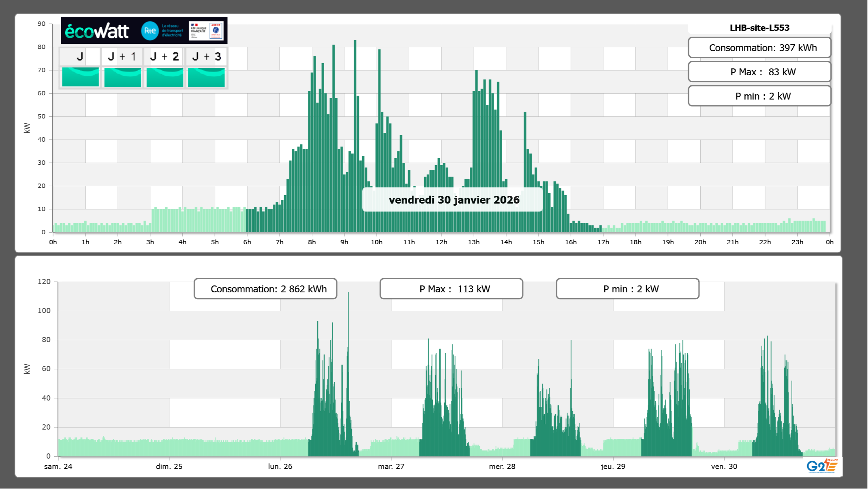Screen dimensions: 868x489
Task: Click the green EcoWatt signal under J+2
Action: click(x=165, y=77)
